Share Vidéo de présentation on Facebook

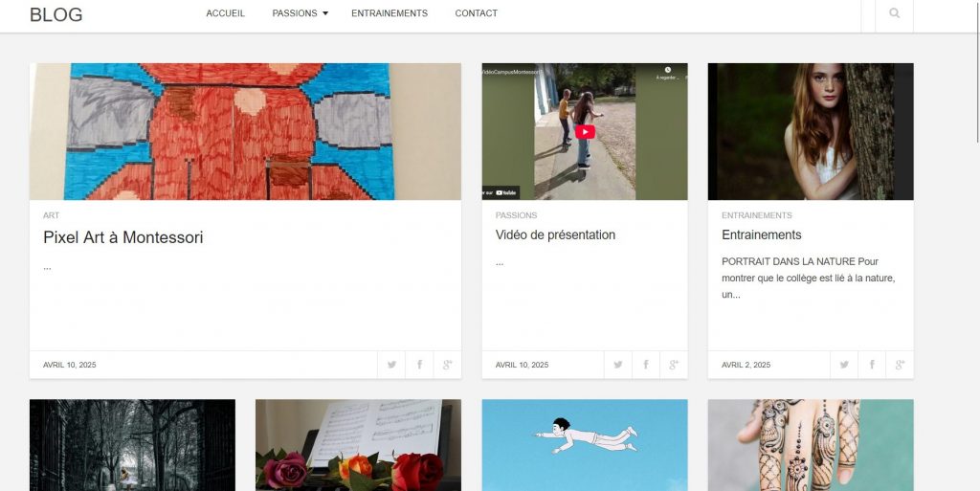(x=646, y=365)
